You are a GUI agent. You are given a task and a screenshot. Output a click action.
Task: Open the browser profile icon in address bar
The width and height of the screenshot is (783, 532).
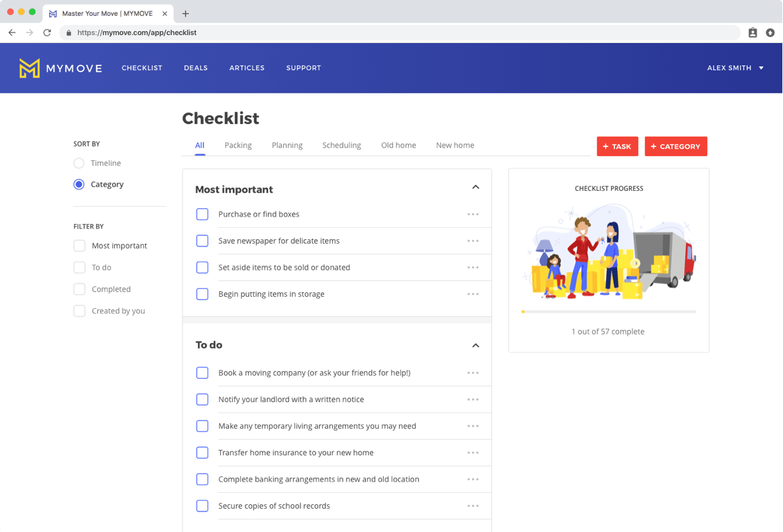click(753, 32)
